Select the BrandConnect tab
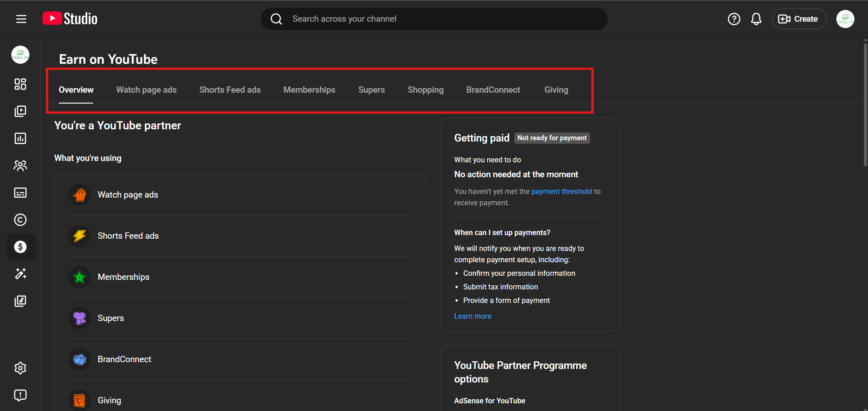This screenshot has height=411, width=868. pos(493,90)
